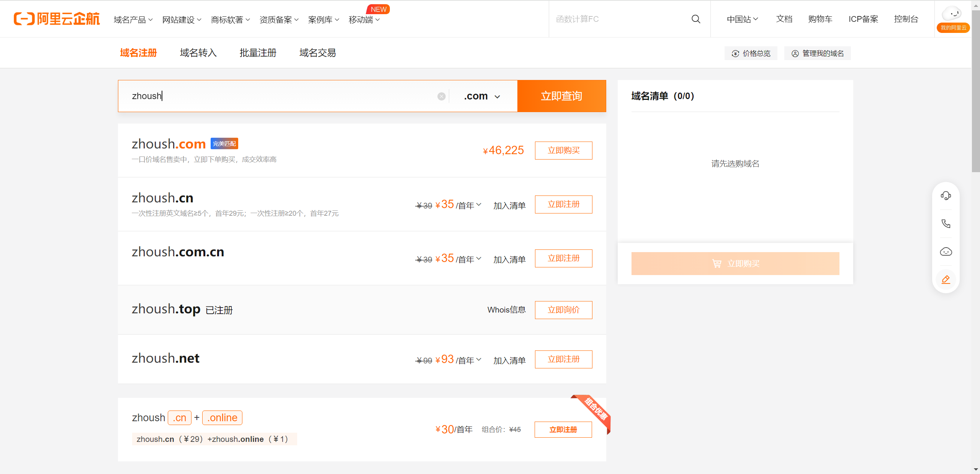Open the headset customer service icon

click(x=946, y=196)
